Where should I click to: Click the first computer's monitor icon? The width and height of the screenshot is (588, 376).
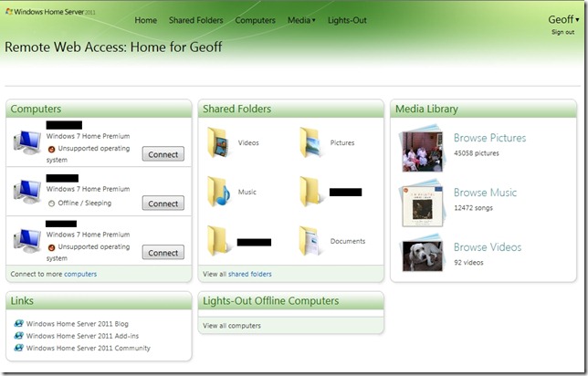[26, 141]
